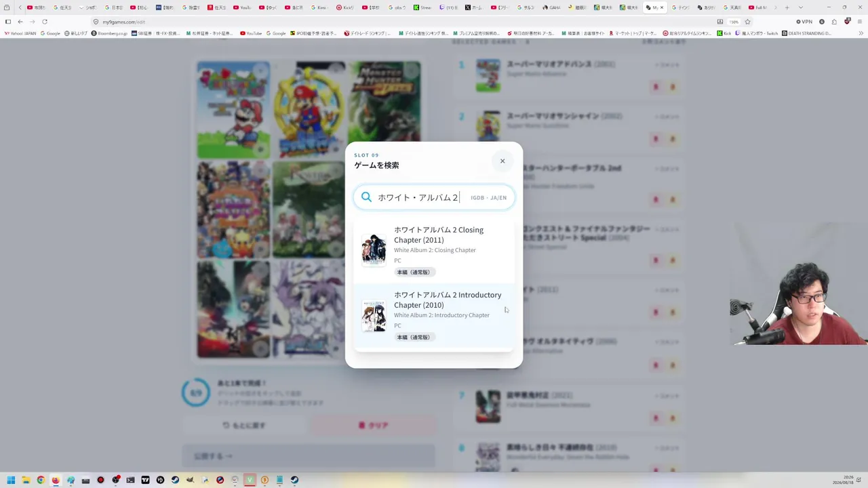Screen dimensions: 868x488
Task: Click the browser back arrow
Action: [x=20, y=22]
